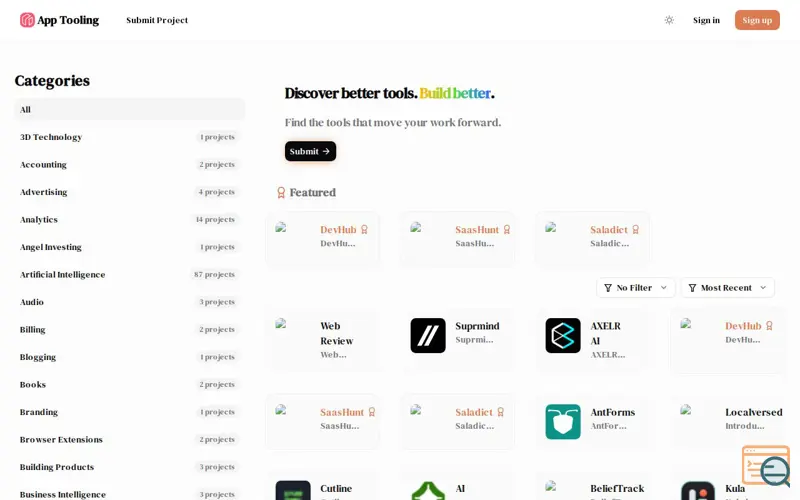Open the Artificial Intelligence category

tap(130, 274)
